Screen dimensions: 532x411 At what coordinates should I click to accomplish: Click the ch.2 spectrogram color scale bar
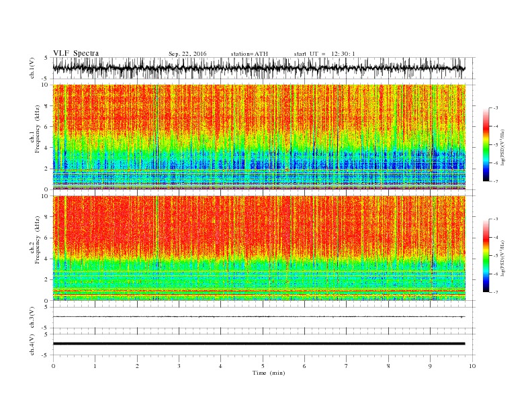pos(486,255)
